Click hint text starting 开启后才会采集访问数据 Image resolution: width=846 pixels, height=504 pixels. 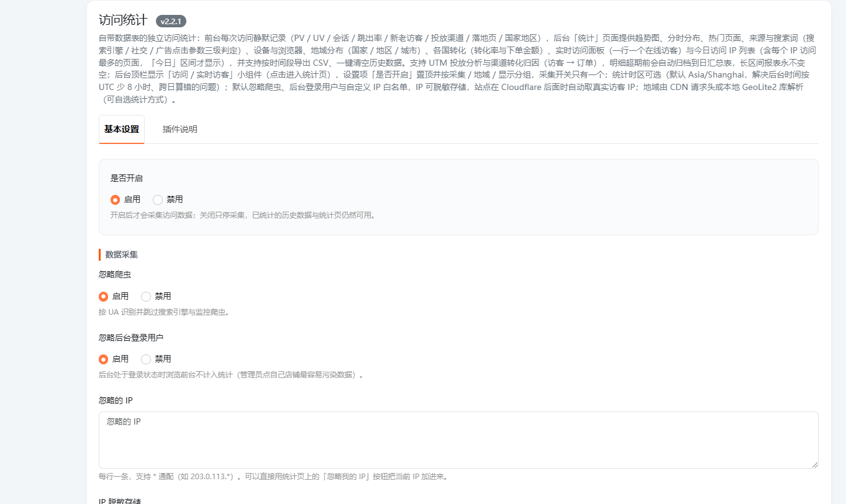pos(243,215)
